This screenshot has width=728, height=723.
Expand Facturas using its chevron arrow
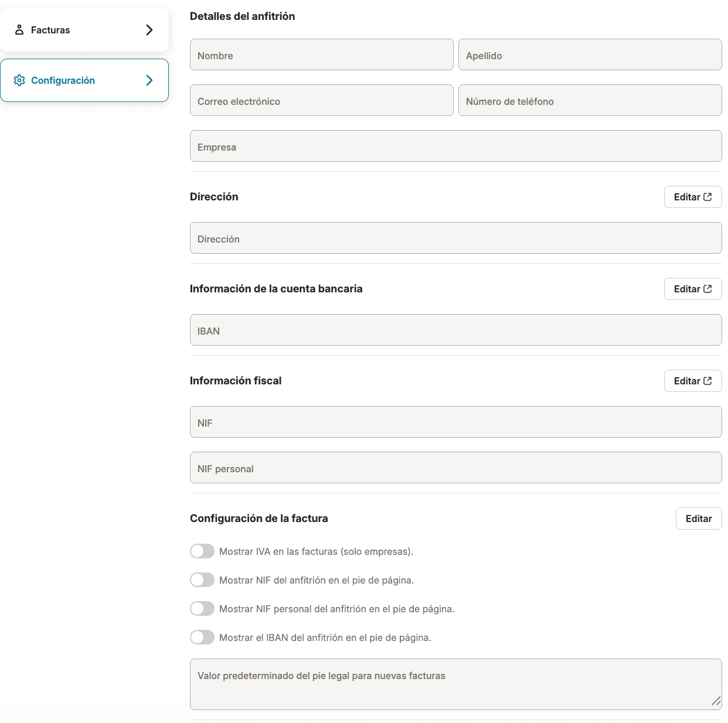(x=149, y=30)
